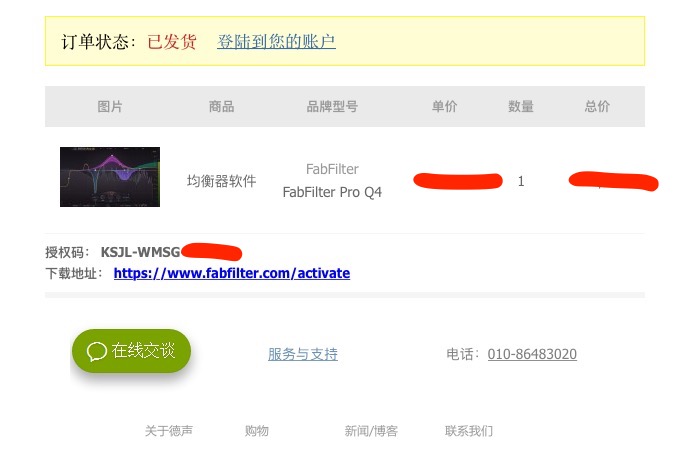Click the FabFilter Pro Q4 product thumbnail
The width and height of the screenshot is (690, 451).
coord(110,177)
